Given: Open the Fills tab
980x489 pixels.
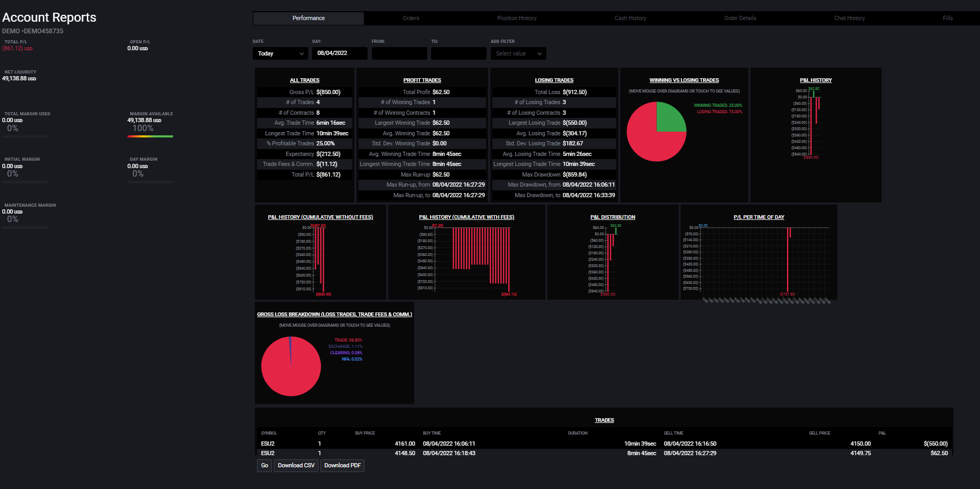Looking at the screenshot, I should [x=948, y=18].
